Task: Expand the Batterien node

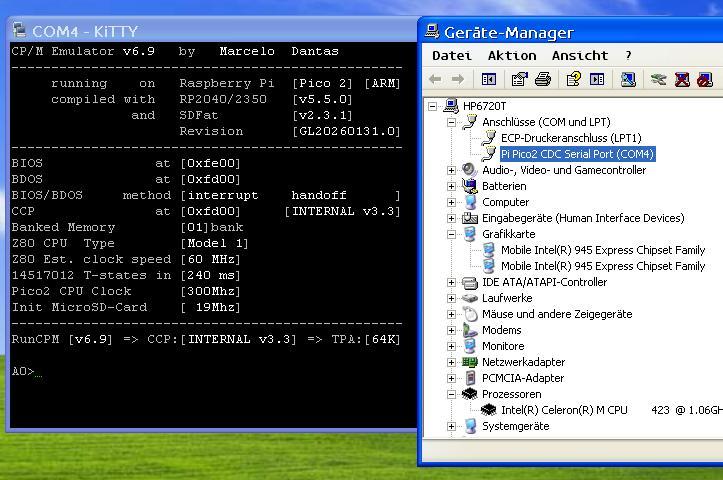Action: click(451, 186)
